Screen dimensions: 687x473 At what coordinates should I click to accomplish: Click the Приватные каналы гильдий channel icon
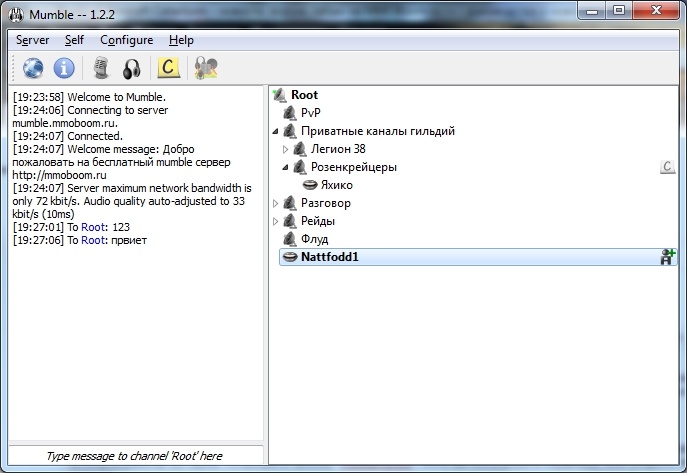point(290,131)
